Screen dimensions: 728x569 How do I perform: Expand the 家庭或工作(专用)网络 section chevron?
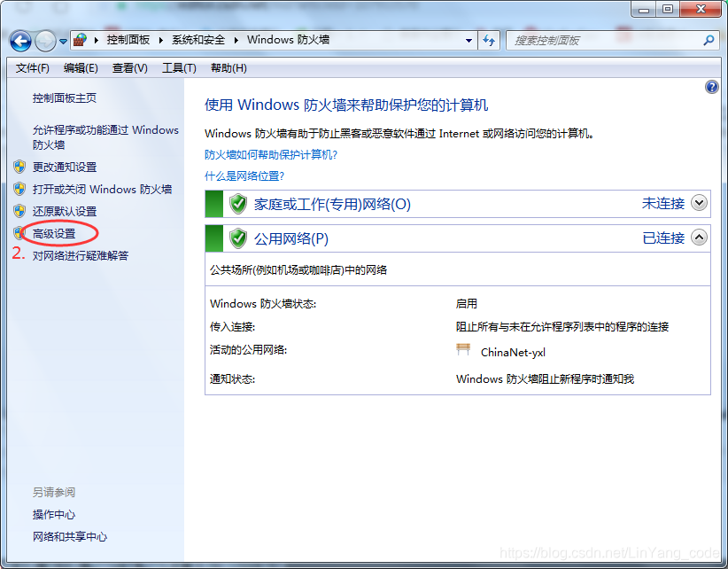[699, 203]
